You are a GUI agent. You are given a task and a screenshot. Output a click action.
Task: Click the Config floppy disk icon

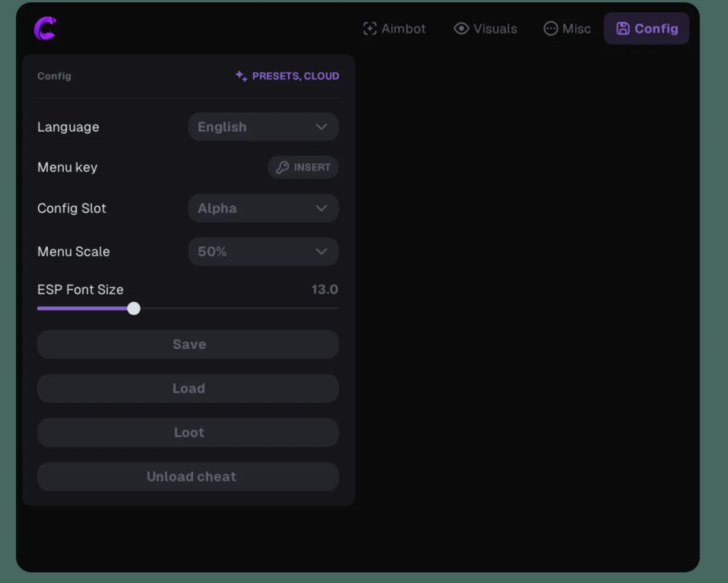(623, 29)
